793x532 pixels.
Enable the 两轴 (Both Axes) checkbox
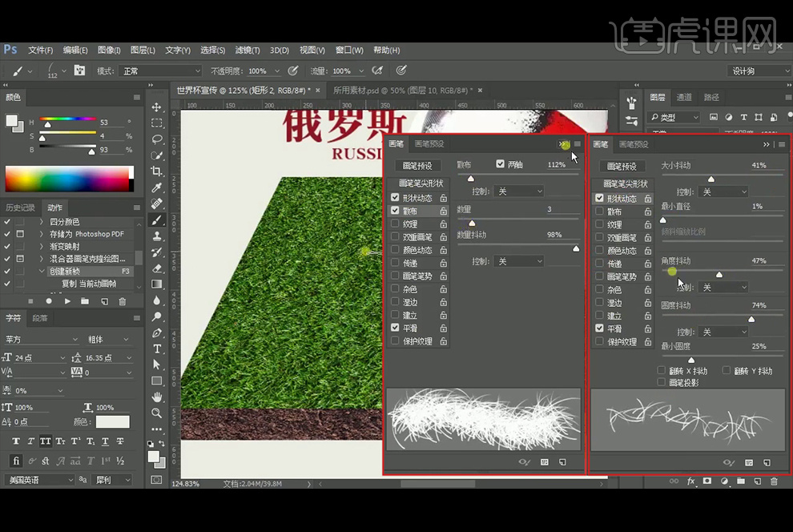[x=501, y=164]
